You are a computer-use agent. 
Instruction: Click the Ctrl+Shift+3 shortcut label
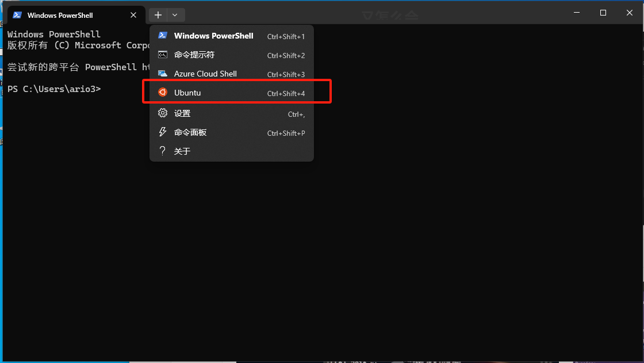(286, 74)
